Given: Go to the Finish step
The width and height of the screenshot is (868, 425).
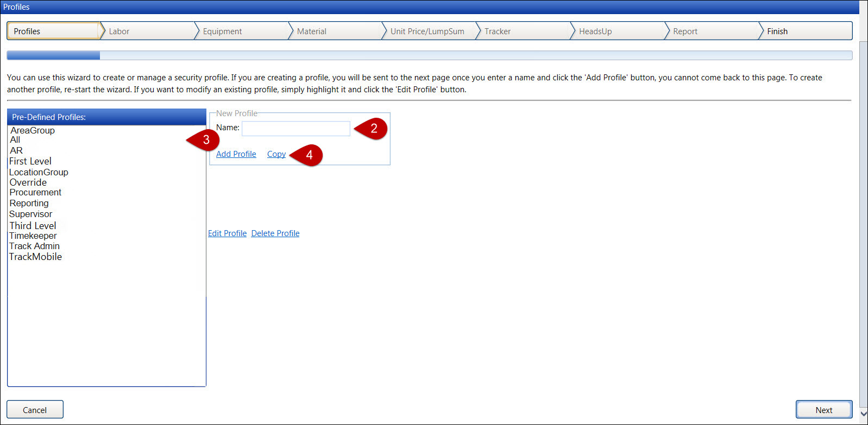Looking at the screenshot, I should click(777, 31).
